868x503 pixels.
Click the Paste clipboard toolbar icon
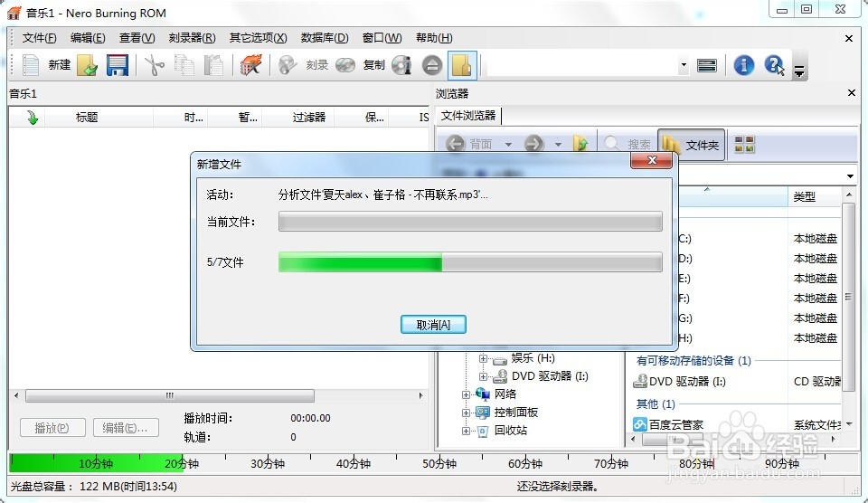coord(213,65)
